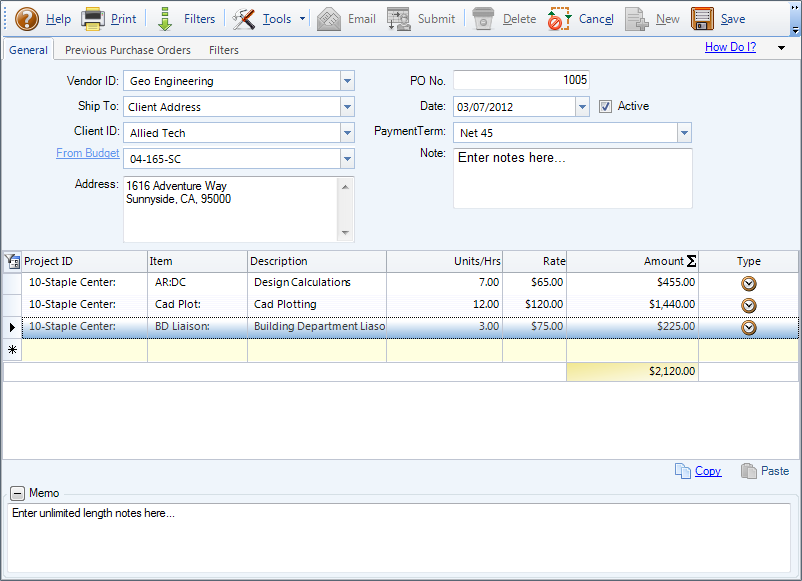This screenshot has height=581, width=802.
Task: Select the BD Liaison row indicator
Action: click(12, 327)
